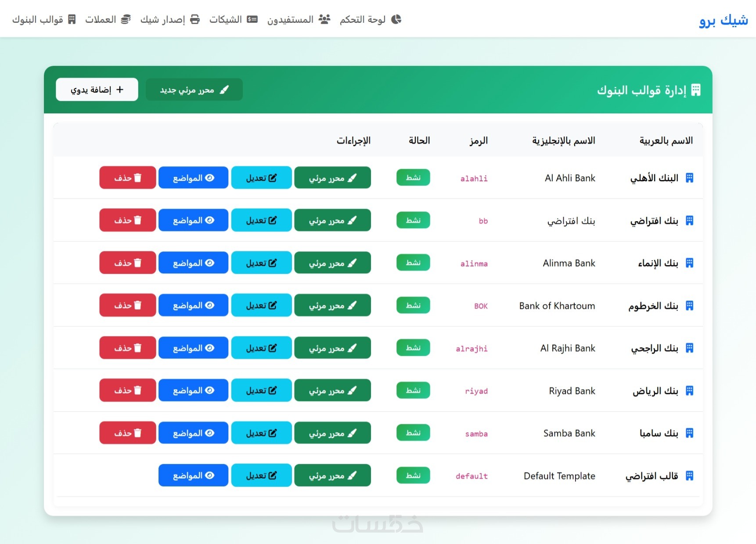Delete the Samba Bank row
The height and width of the screenshot is (544, 756).
pos(128,433)
